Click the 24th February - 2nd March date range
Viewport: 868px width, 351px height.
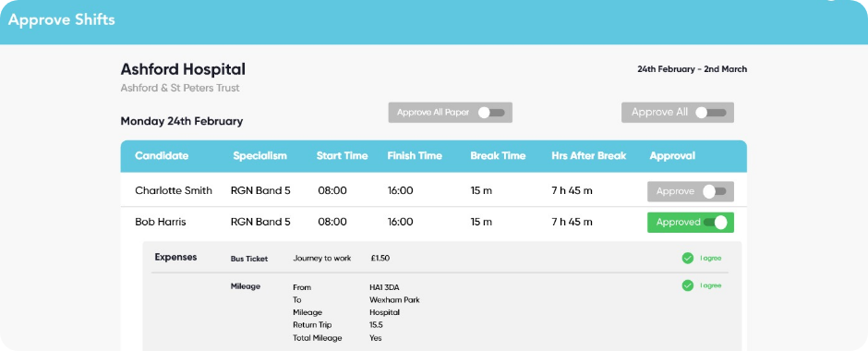point(692,69)
